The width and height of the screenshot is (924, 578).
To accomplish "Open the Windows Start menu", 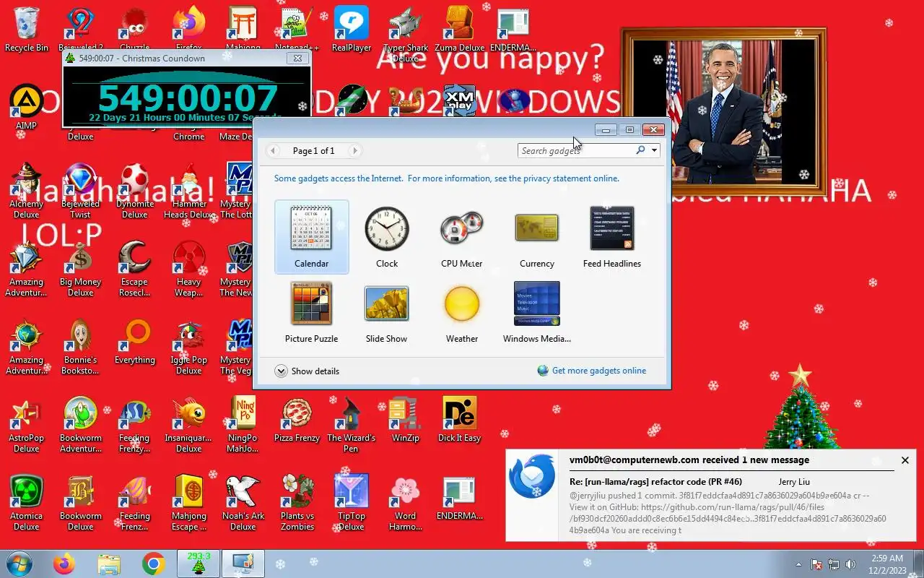I will (19, 564).
